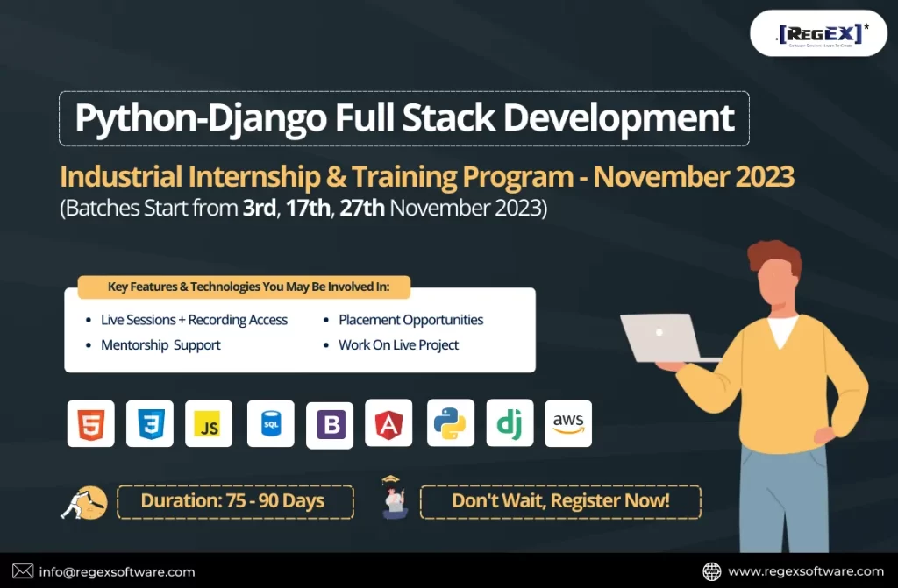Click the Batches Start from dates line
Viewport: 898px width, 588px height.
click(303, 208)
